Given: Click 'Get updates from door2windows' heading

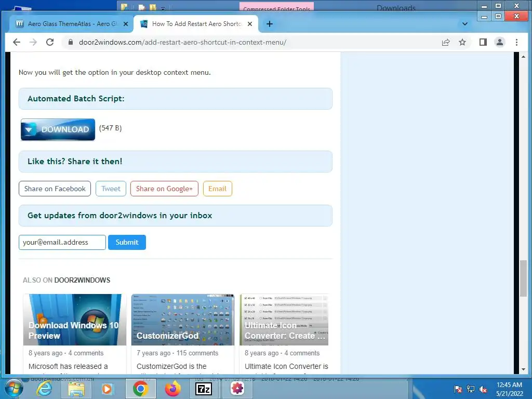Looking at the screenshot, I should pos(120,216).
